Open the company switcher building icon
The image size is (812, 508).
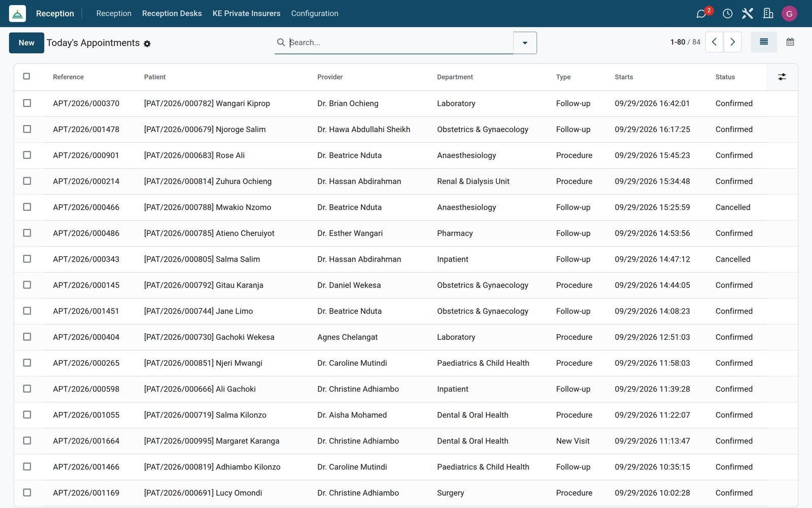point(768,14)
